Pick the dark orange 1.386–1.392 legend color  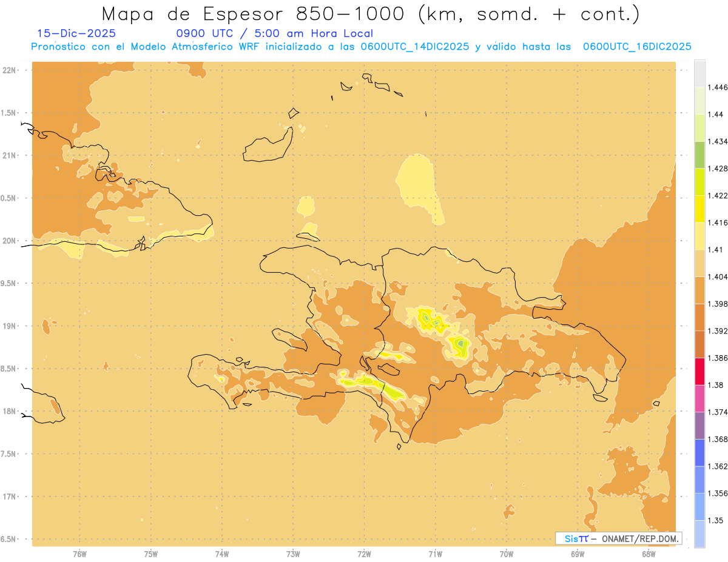coord(699,344)
